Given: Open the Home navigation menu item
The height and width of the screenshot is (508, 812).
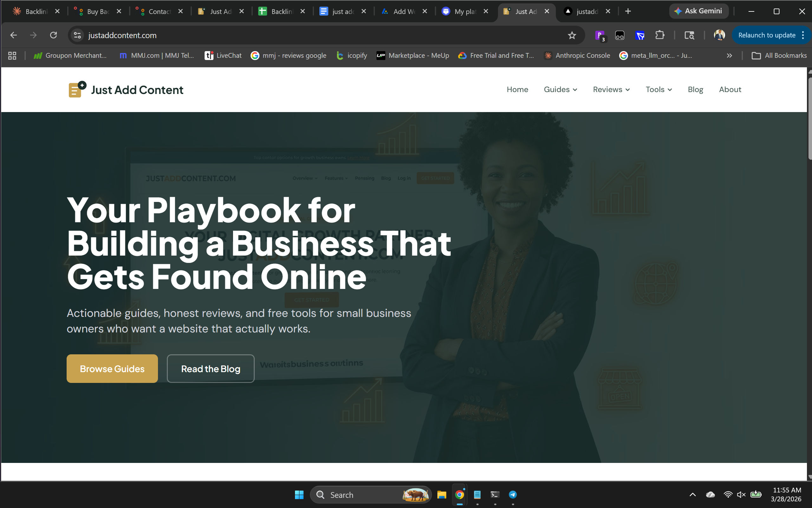Looking at the screenshot, I should [517, 89].
